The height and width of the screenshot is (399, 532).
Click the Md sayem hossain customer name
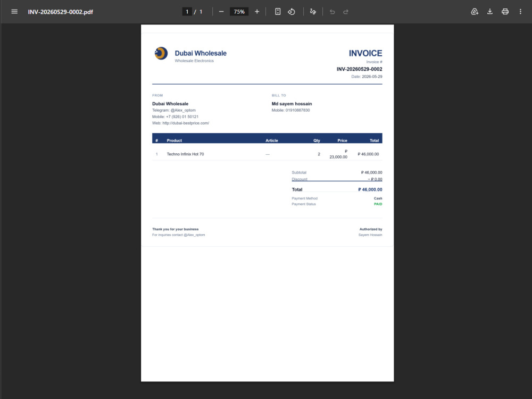(x=292, y=104)
